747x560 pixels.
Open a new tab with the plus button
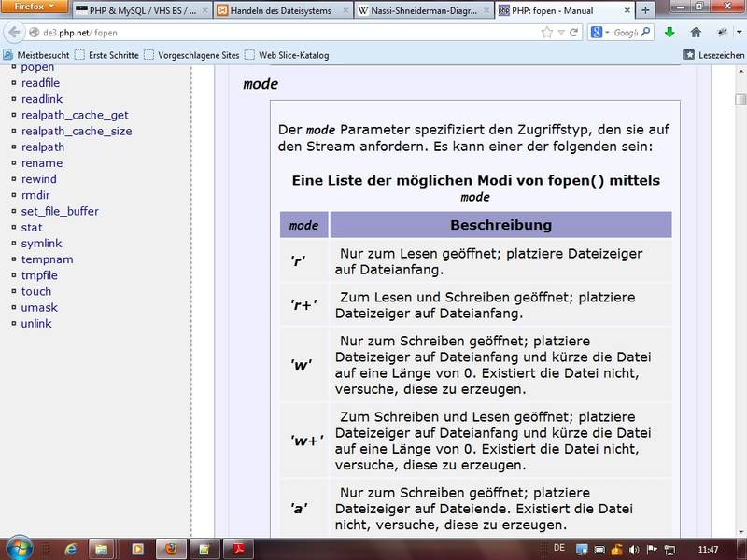coord(645,11)
